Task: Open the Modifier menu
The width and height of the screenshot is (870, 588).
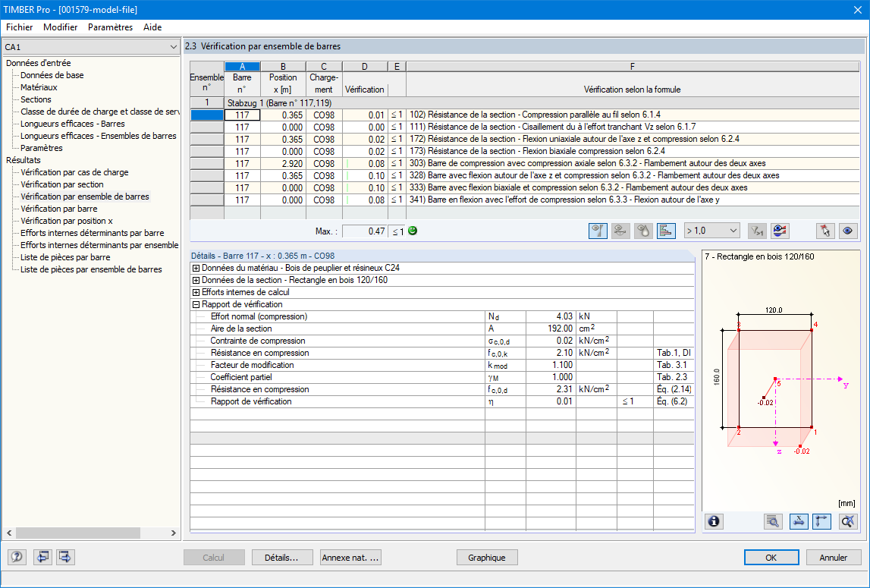Action: click(x=61, y=27)
